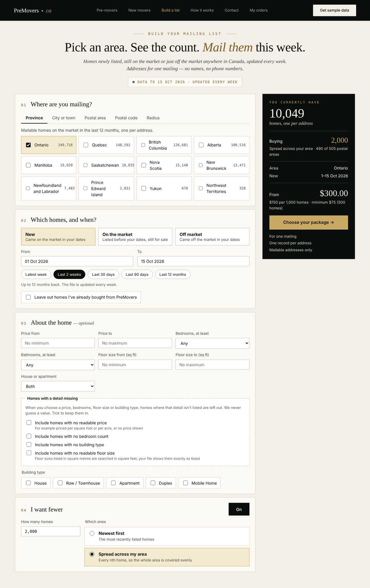Check the Mobile Home building type
Viewport: 370px width, 588px height.
click(x=186, y=483)
